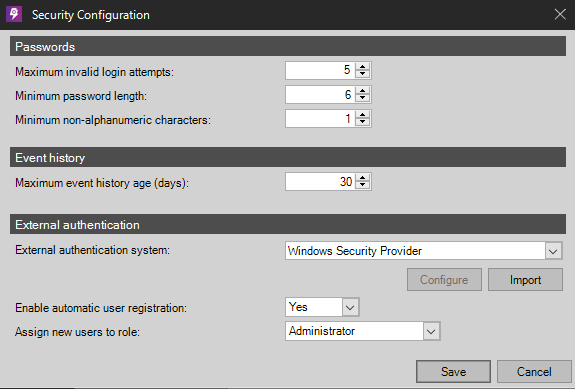Image resolution: width=575 pixels, height=389 pixels.
Task: Click the 'Minimum non-alphanumeric characters' label
Action: click(113, 120)
